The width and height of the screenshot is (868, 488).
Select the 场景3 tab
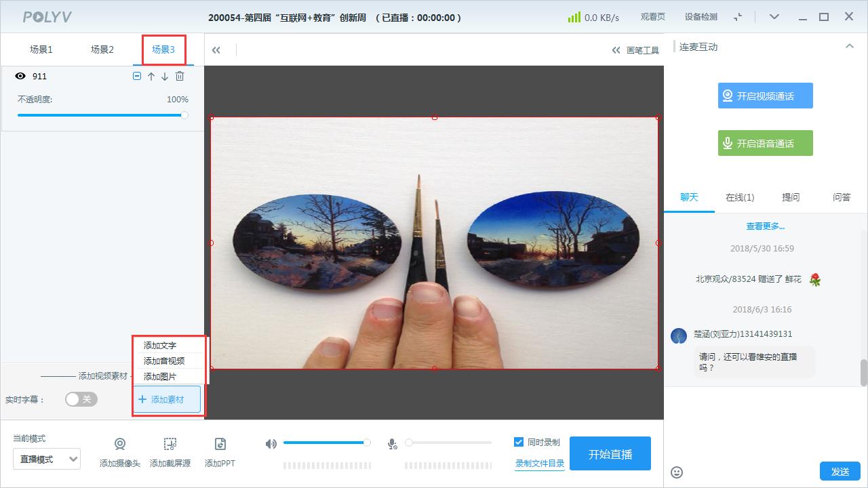pos(163,49)
